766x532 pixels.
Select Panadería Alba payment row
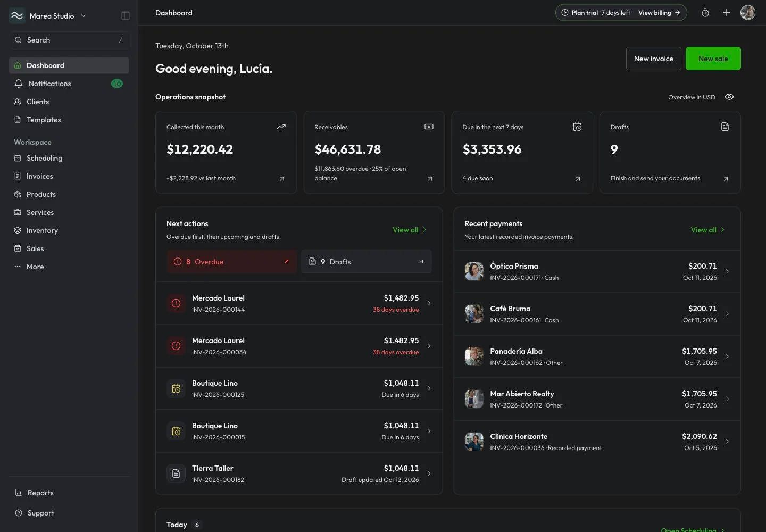coord(597,356)
